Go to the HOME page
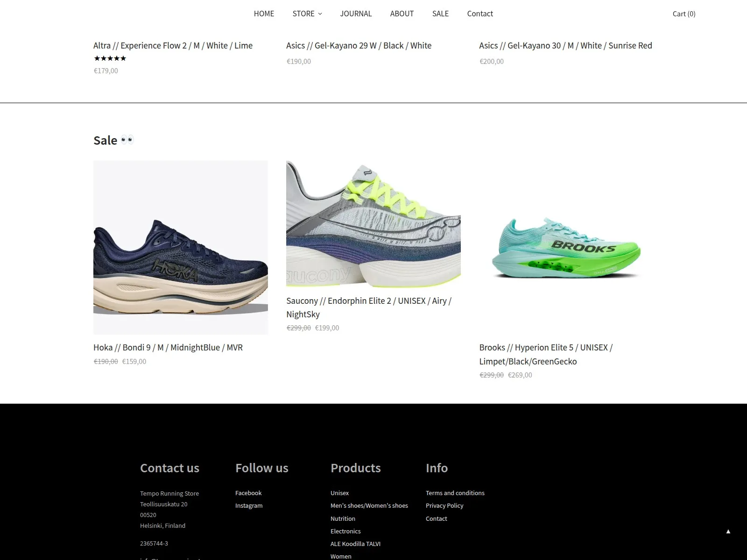 [264, 14]
